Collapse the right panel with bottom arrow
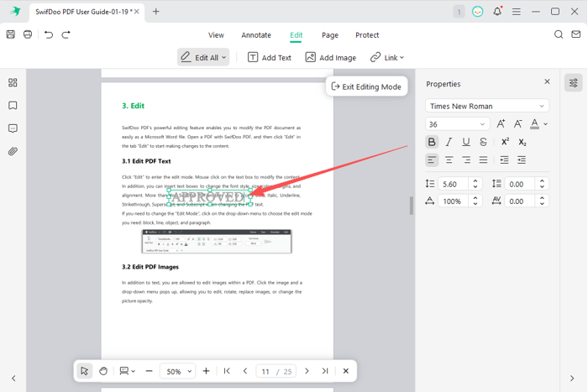This screenshot has width=588, height=392. 572,379
